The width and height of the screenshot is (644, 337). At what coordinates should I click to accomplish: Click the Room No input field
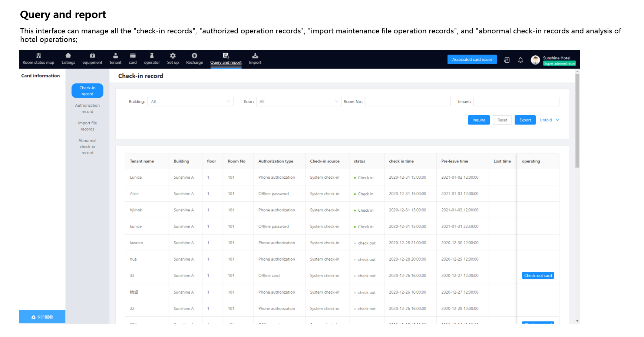(x=407, y=102)
